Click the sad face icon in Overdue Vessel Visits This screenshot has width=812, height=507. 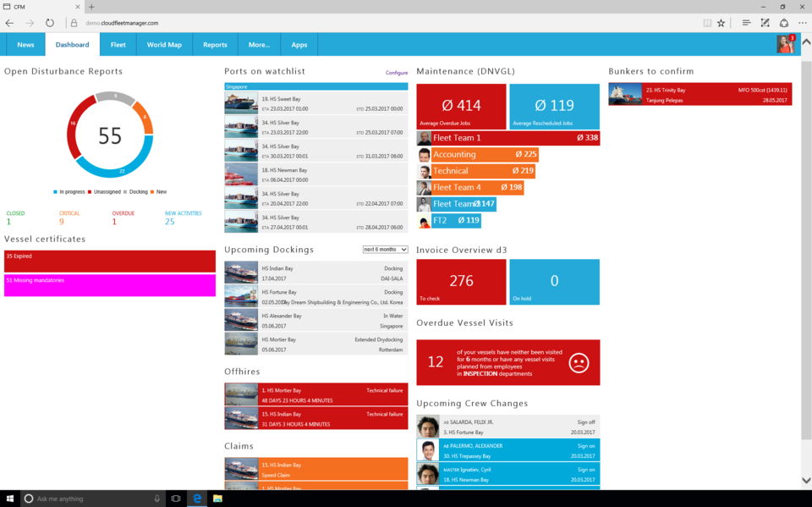(579, 362)
